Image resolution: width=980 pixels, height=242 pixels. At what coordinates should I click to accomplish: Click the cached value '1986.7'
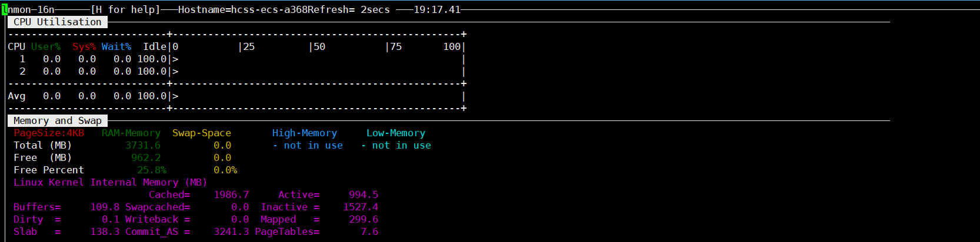[231, 195]
